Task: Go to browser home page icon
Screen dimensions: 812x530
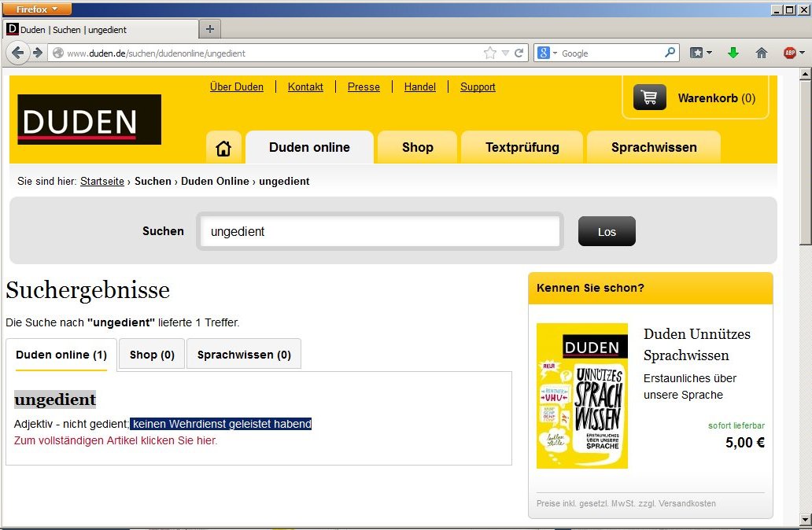Action: tap(762, 53)
